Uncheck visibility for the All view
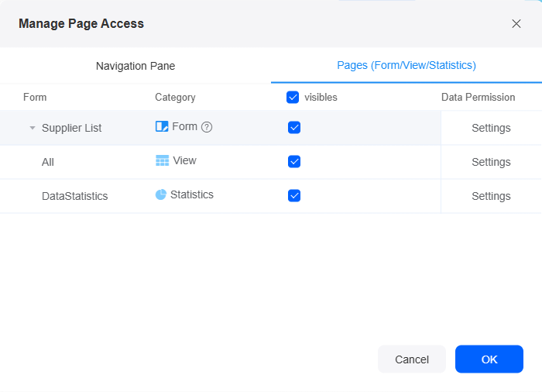The width and height of the screenshot is (542, 392). click(294, 161)
